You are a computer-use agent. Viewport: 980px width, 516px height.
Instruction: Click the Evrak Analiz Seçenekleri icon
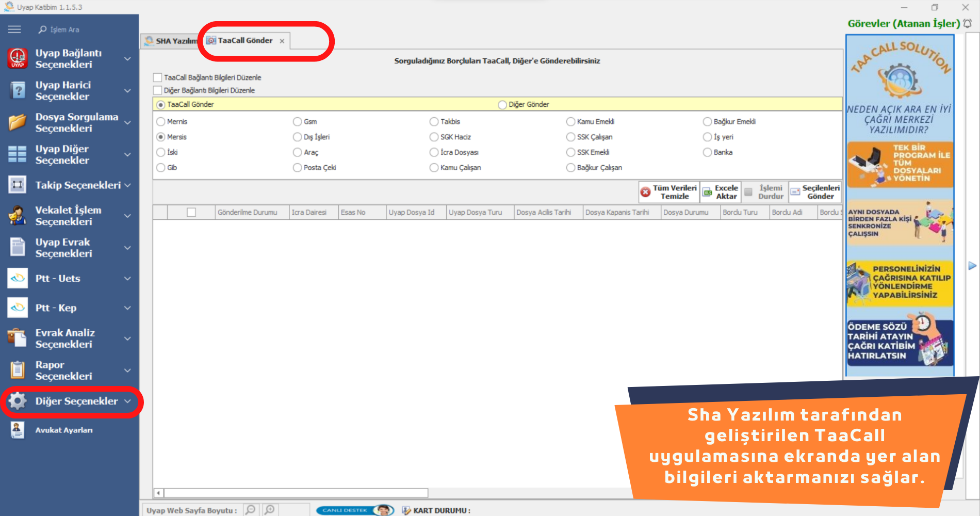coord(18,338)
